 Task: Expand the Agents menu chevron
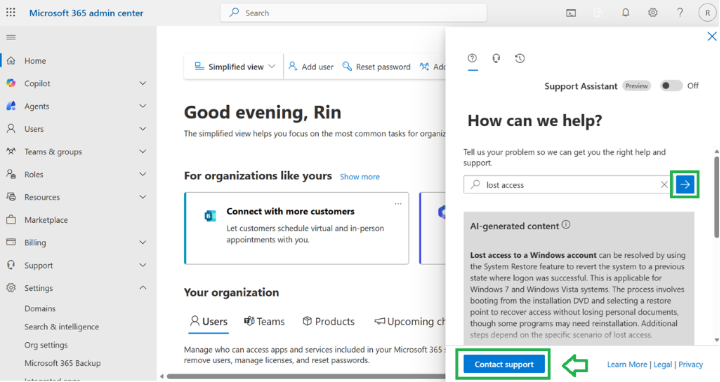[143, 106]
